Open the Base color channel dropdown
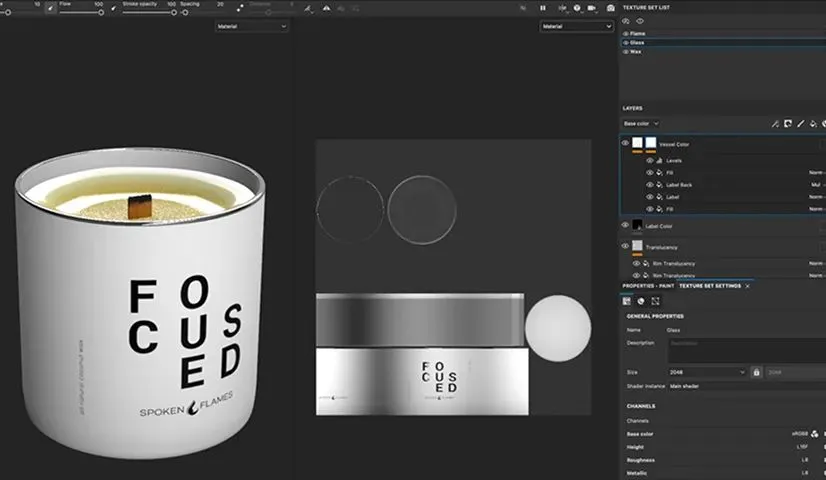Screen dimensions: 826x480 click(641, 123)
